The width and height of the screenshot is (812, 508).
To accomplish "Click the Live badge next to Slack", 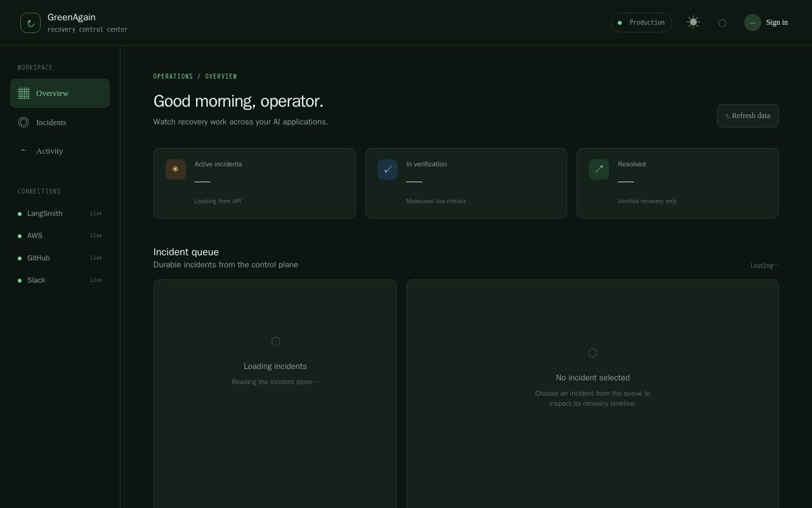I will [96, 280].
